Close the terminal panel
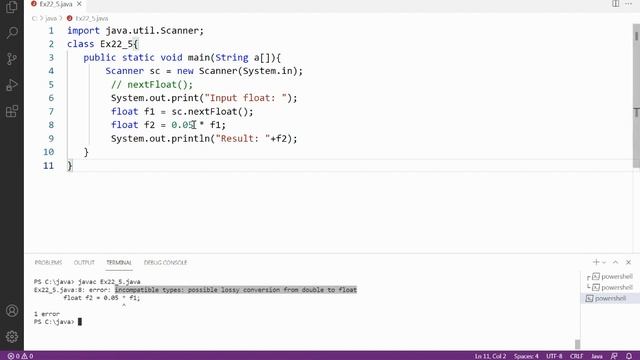Image resolution: width=640 pixels, height=360 pixels. tap(629, 262)
